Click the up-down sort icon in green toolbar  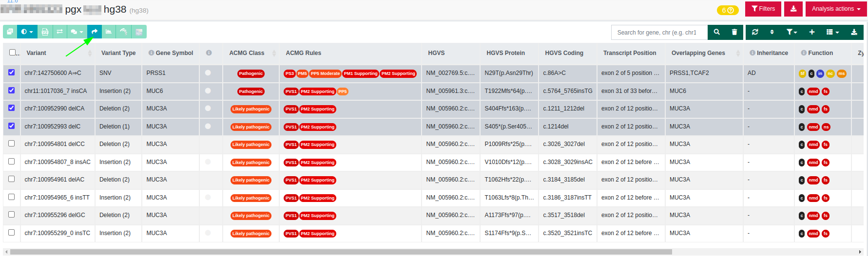coord(772,32)
